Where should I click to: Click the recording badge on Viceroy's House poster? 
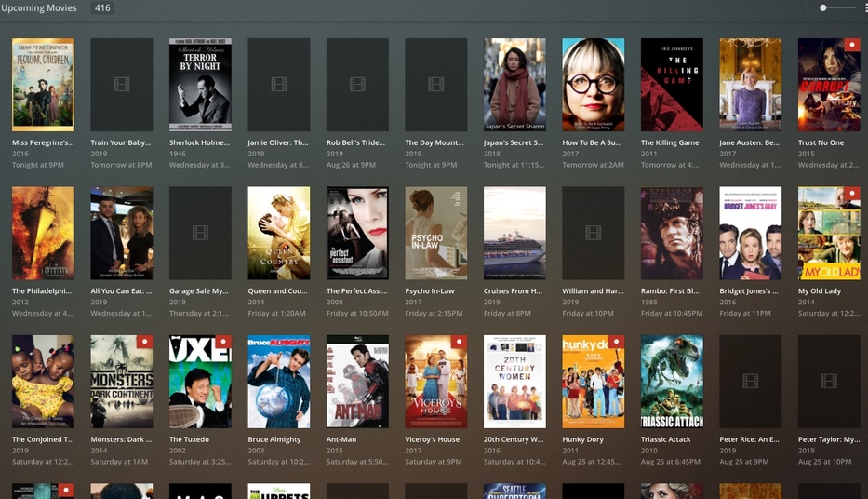click(459, 342)
